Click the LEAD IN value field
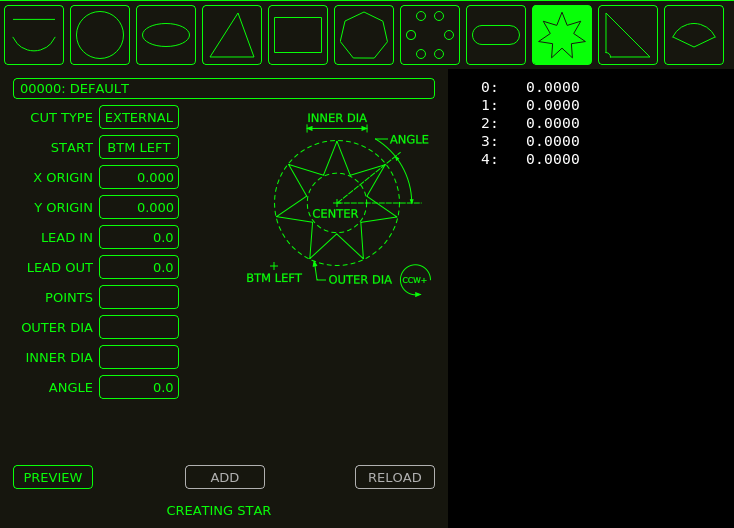The width and height of the screenshot is (734, 528). pos(139,237)
